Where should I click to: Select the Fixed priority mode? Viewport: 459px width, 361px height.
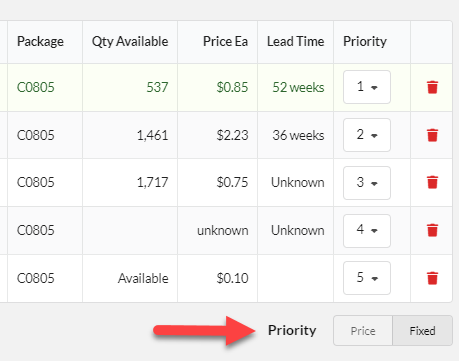(x=422, y=331)
